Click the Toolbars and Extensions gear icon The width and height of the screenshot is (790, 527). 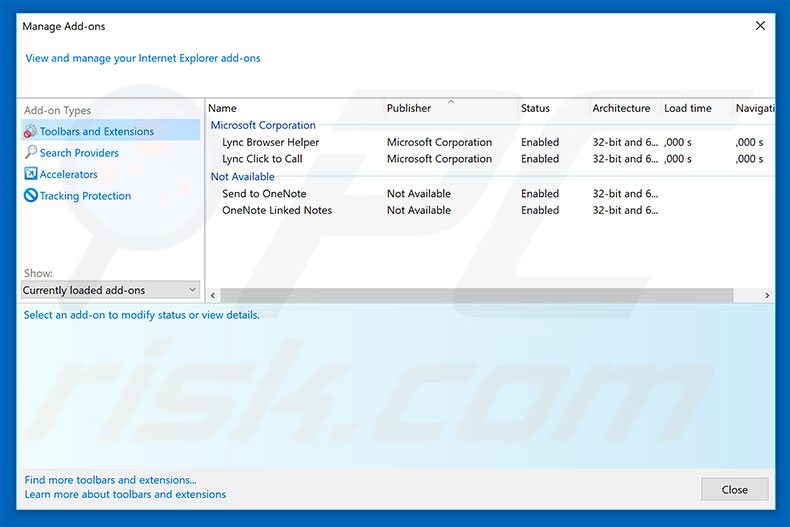(30, 131)
